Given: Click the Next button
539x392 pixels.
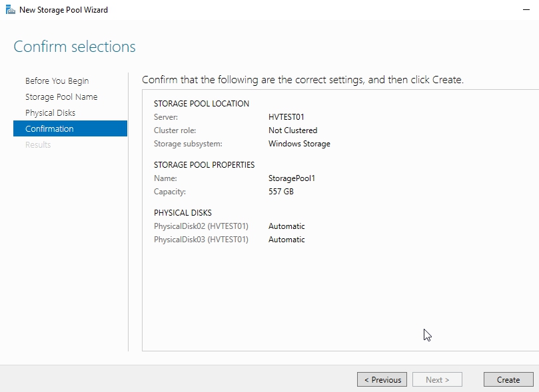Looking at the screenshot, I should pyautogui.click(x=437, y=379).
